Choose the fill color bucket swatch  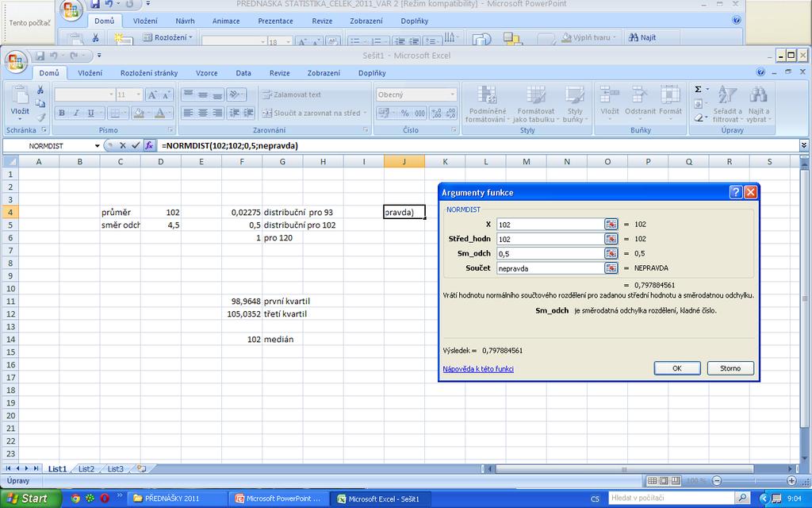tap(138, 113)
